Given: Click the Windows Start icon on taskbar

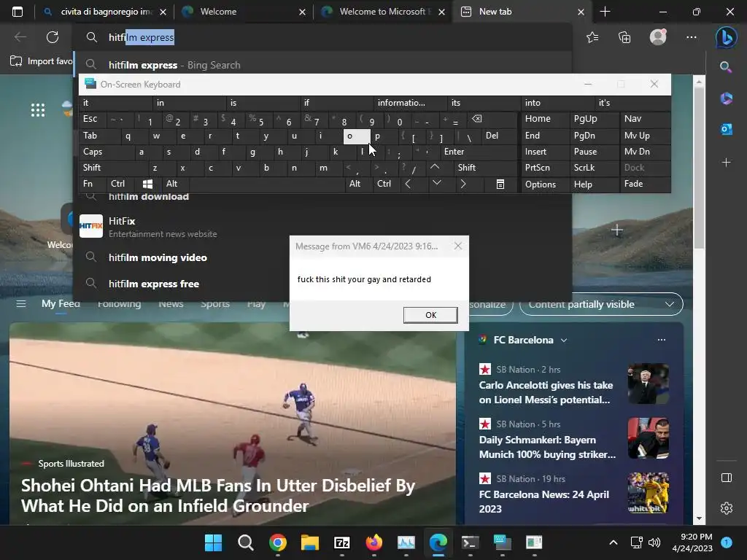Looking at the screenshot, I should point(213,542).
